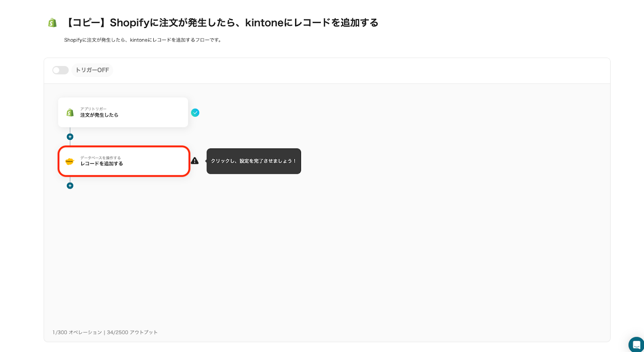Screen dimensions: 644x352
Task: Add a step below the レコードを追加する card
Action: [70, 185]
